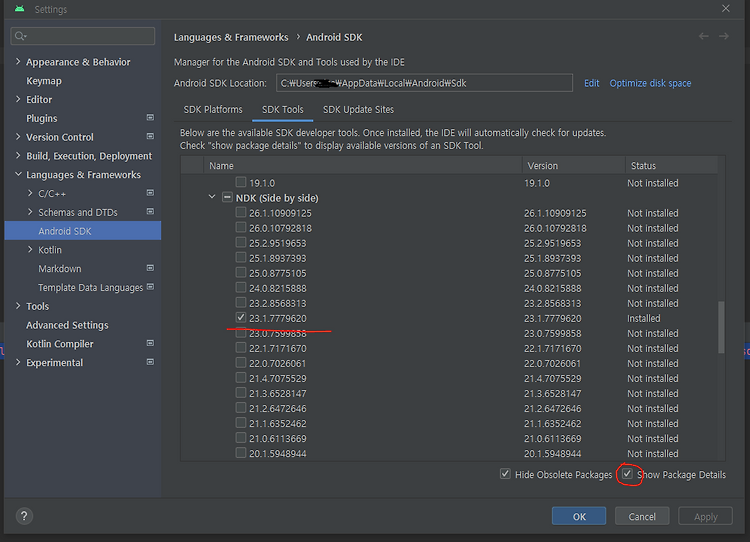Click the Installed status of 23.1.7779620
Viewport: 750px width, 542px height.
[643, 318]
